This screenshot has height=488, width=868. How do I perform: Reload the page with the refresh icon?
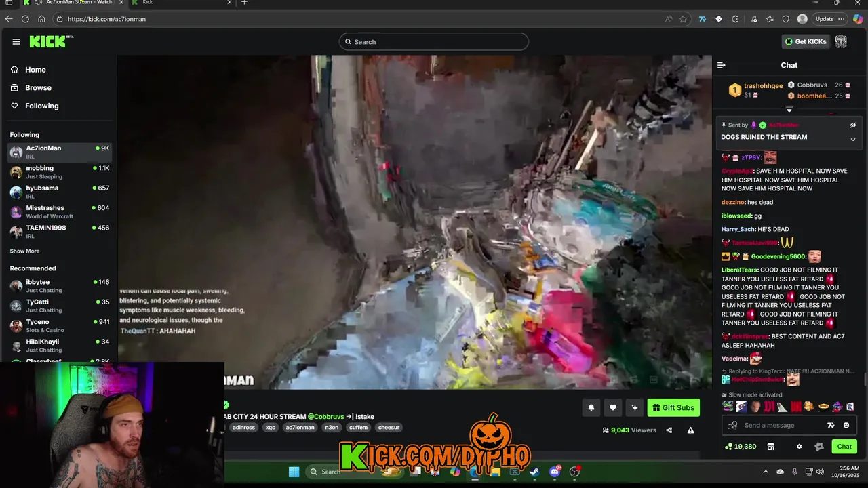[x=25, y=19]
